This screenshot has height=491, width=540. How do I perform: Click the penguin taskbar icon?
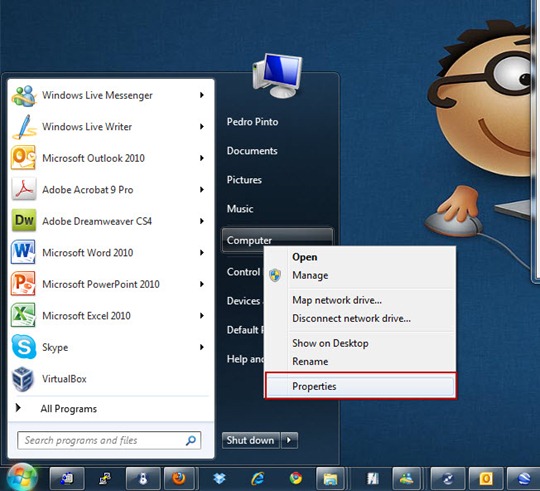[x=143, y=479]
